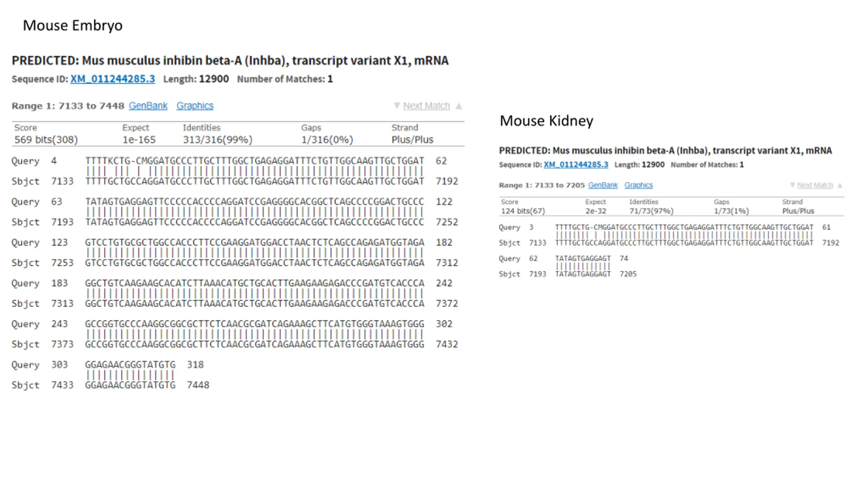868x488 pixels.
Task: Click the Mouse Embryo heading
Action: (73, 26)
